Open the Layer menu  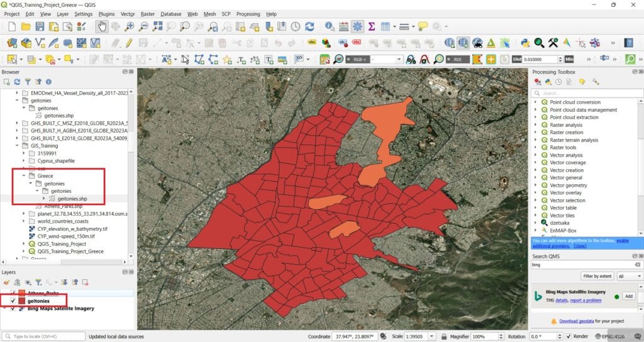coord(62,14)
